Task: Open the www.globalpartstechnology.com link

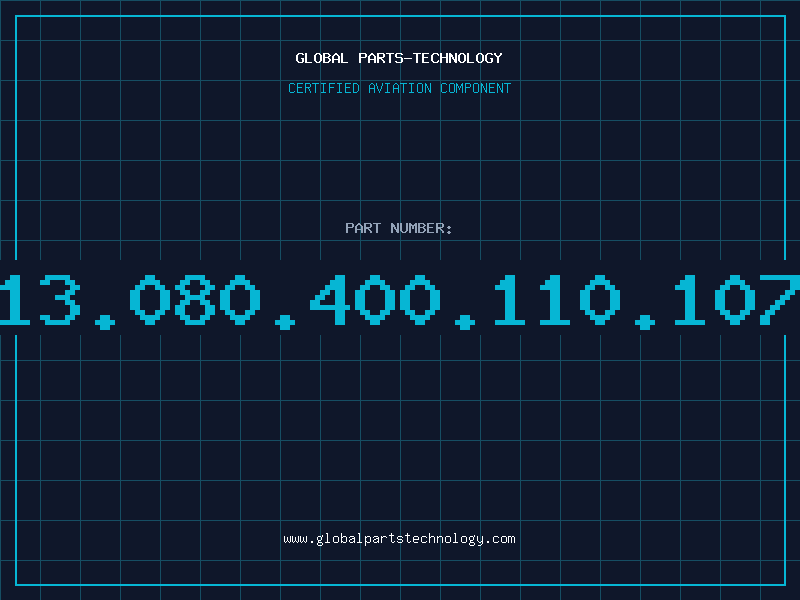Action: click(x=399, y=539)
